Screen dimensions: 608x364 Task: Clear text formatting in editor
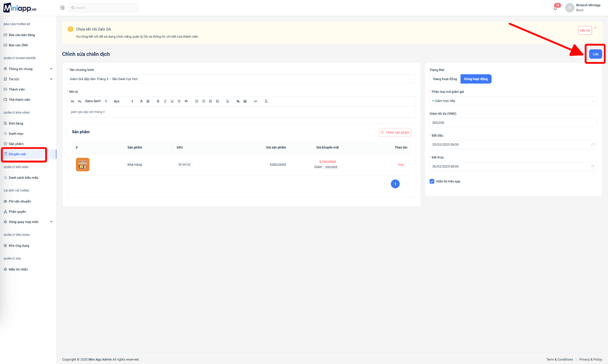[x=266, y=101]
